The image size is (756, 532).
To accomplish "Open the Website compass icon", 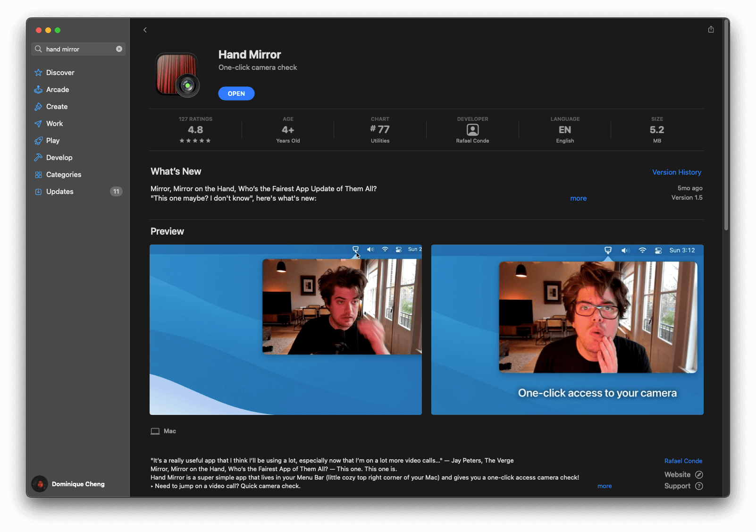I will tap(699, 475).
